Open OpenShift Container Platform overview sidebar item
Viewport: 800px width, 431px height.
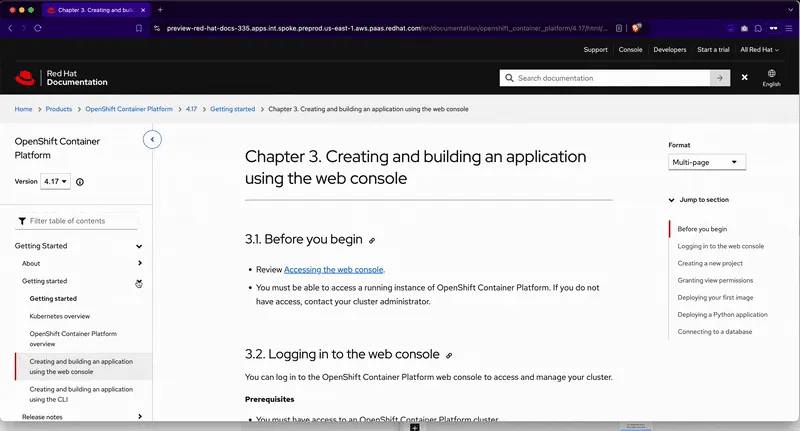73,339
